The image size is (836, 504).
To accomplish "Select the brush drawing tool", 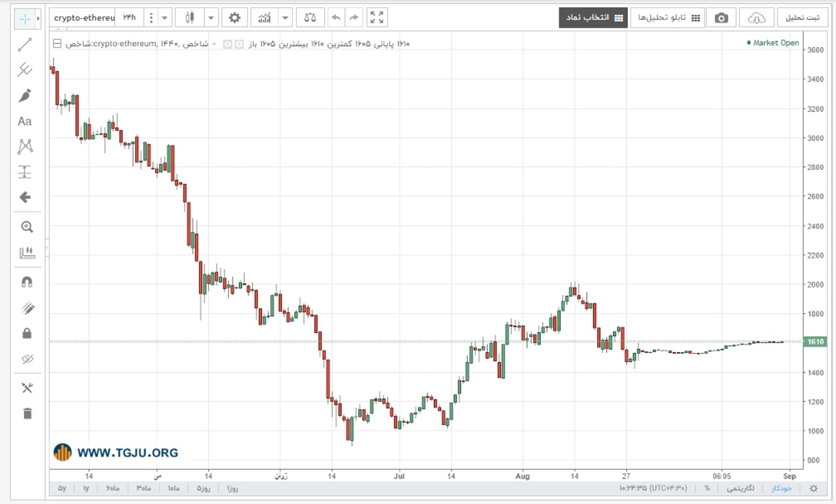I will point(25,96).
